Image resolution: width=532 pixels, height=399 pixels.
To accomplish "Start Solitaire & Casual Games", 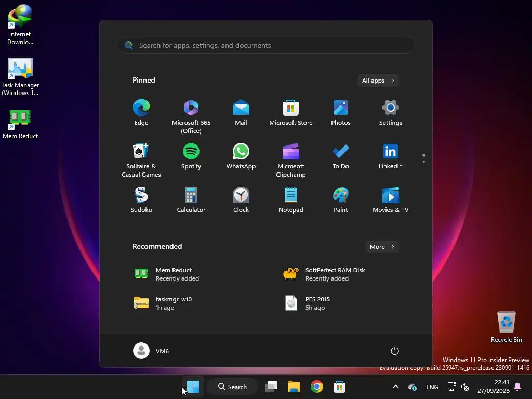I will click(x=141, y=160).
